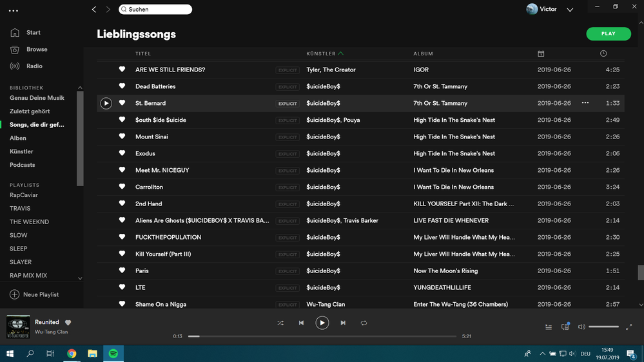Toggle shuffle playback
Image resolution: width=644 pixels, height=362 pixels.
(x=280, y=323)
